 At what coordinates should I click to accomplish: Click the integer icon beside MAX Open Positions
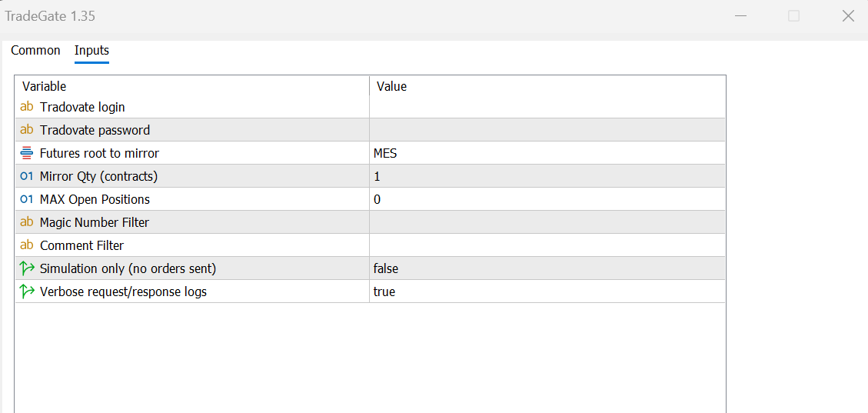coord(27,199)
